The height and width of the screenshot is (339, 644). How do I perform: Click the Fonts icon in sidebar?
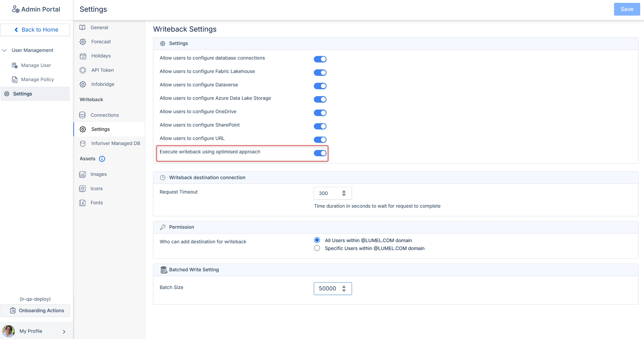coord(82,203)
